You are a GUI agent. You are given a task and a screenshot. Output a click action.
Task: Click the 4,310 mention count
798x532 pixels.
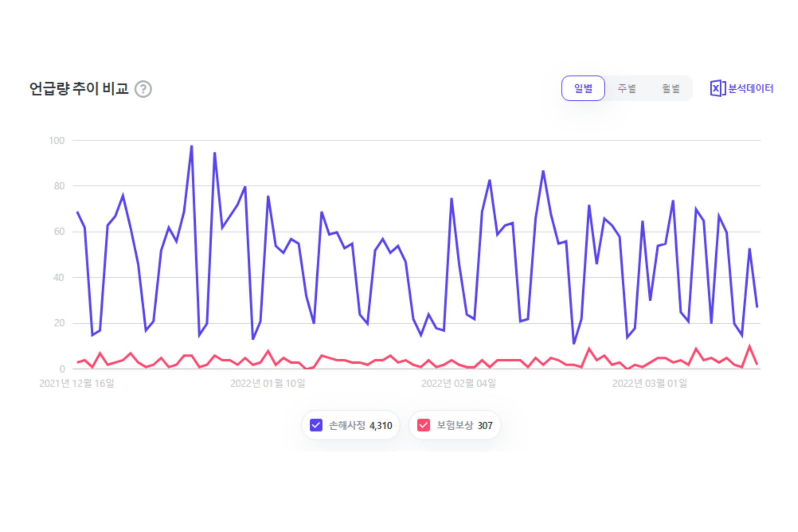pyautogui.click(x=381, y=426)
